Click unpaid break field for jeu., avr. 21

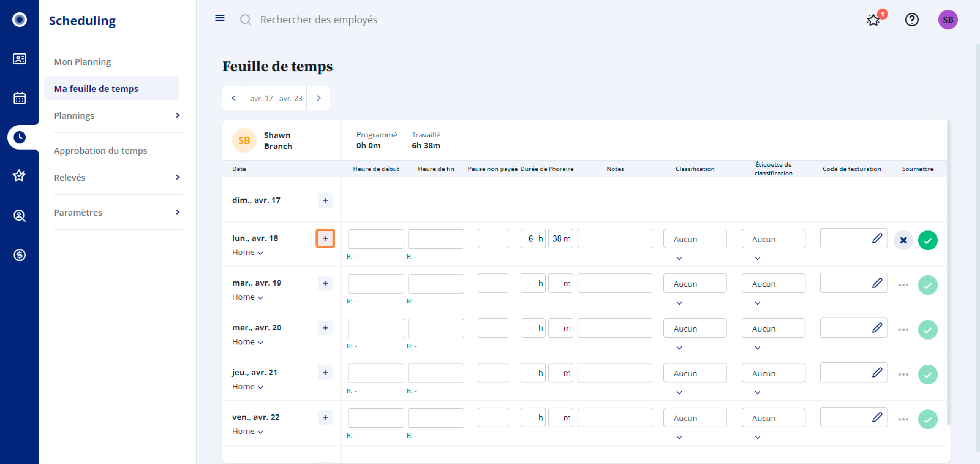point(493,373)
